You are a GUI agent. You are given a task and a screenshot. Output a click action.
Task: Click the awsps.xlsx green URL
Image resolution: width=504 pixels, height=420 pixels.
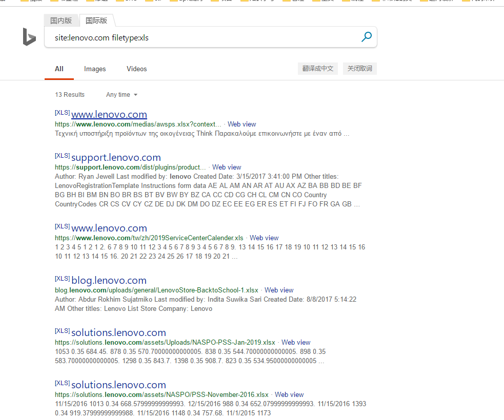coord(138,124)
